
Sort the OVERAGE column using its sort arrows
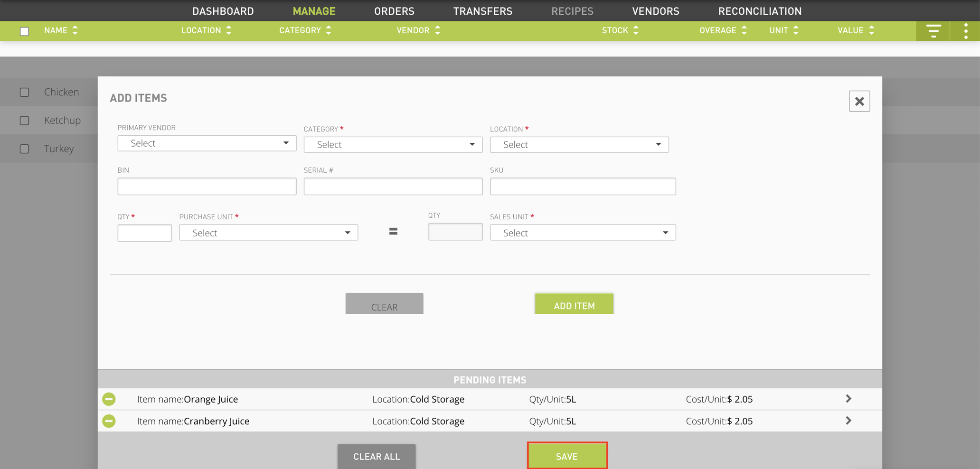click(x=744, y=30)
